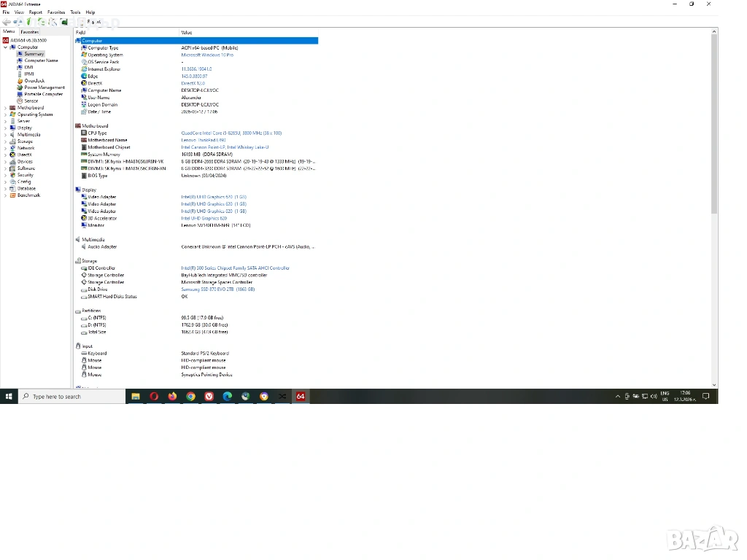Open Firefox from the Windows taskbar
This screenshot has height=560, width=747.
pos(172,397)
